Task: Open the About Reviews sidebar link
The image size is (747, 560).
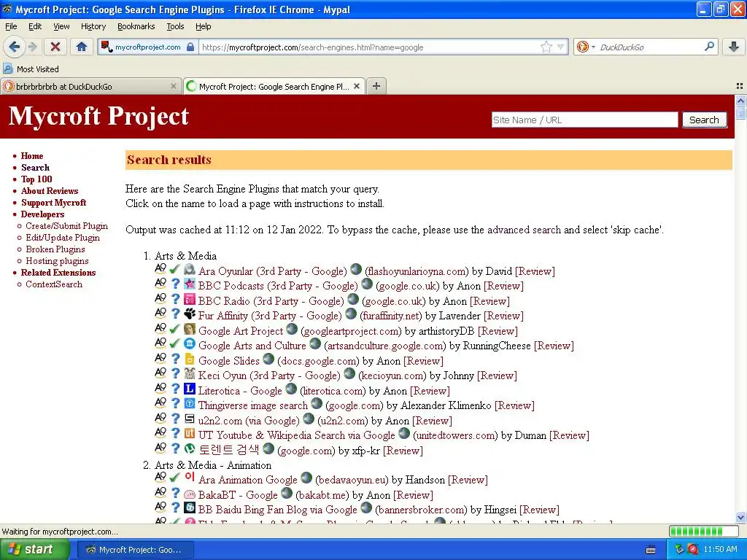Action: (x=50, y=191)
